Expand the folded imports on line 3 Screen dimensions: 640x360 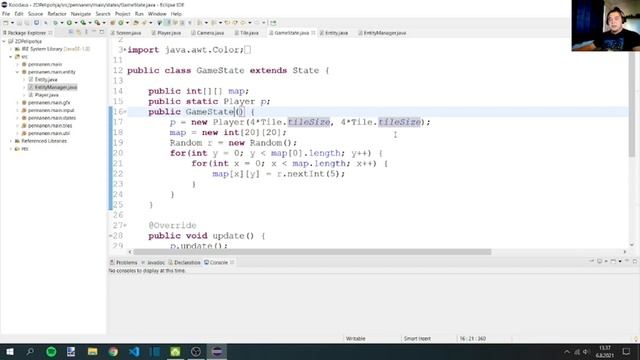click(x=125, y=50)
